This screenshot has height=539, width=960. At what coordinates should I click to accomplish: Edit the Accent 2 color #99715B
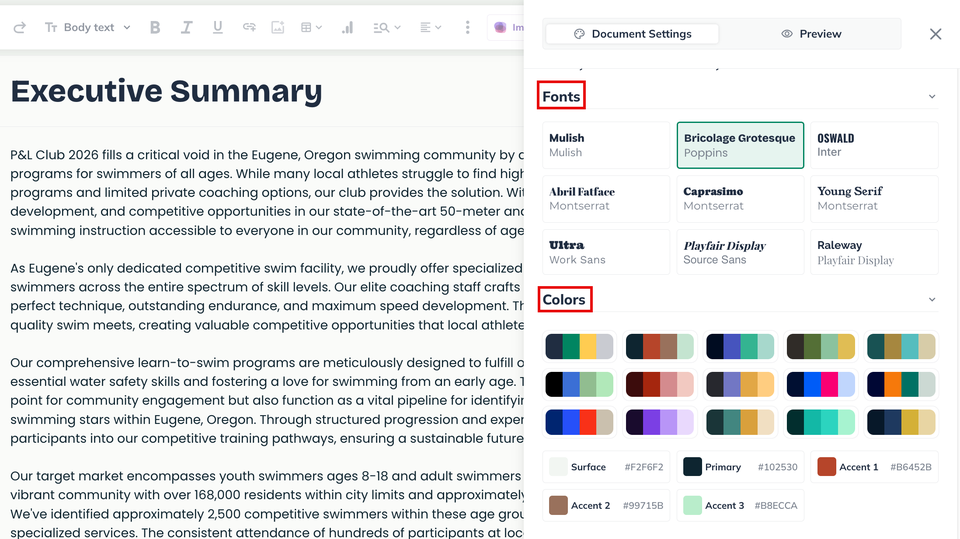[x=606, y=505]
